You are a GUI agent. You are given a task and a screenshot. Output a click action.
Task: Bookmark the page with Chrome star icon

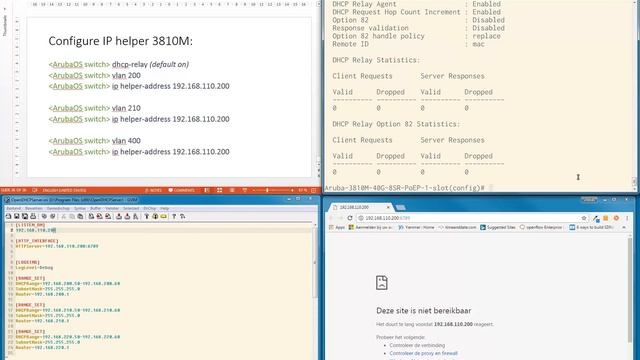584,218
